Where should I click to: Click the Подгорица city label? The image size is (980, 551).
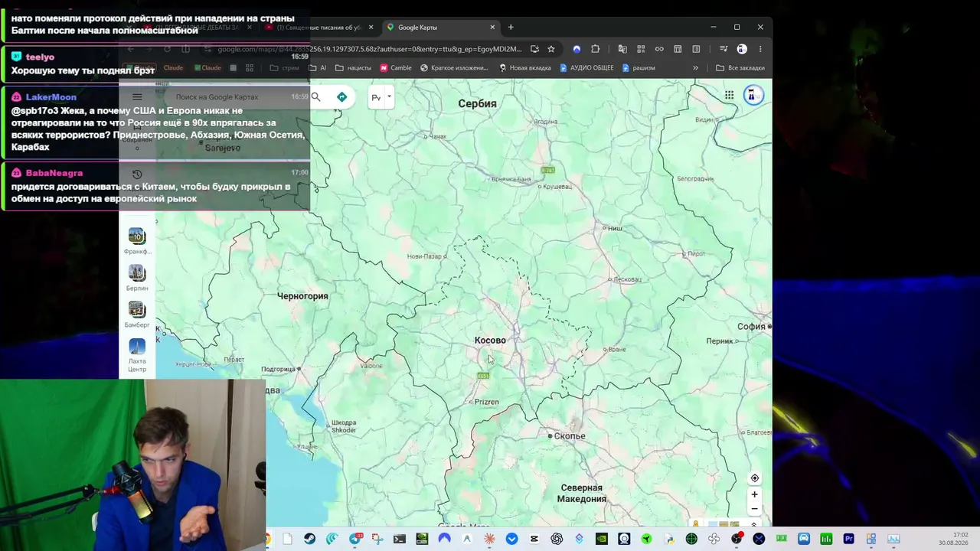278,369
